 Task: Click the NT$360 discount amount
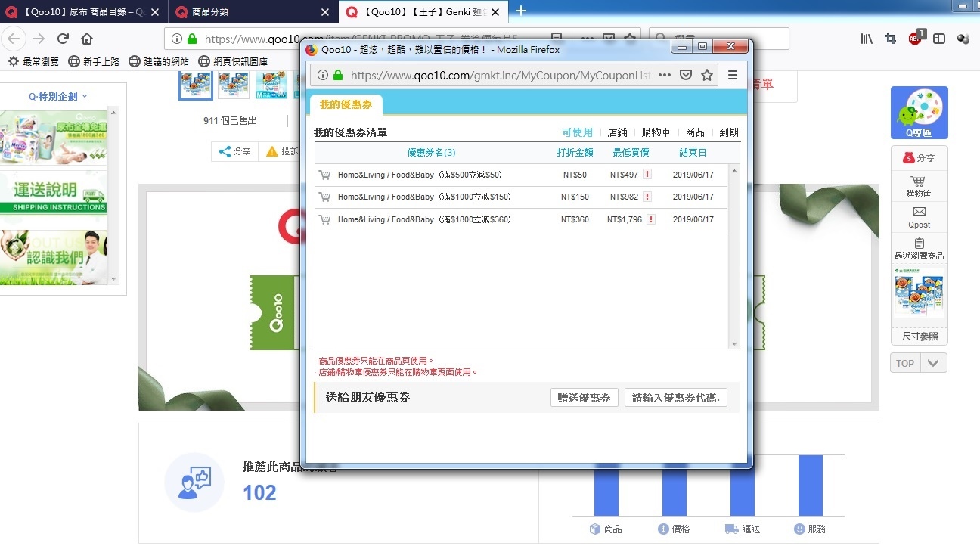575,219
